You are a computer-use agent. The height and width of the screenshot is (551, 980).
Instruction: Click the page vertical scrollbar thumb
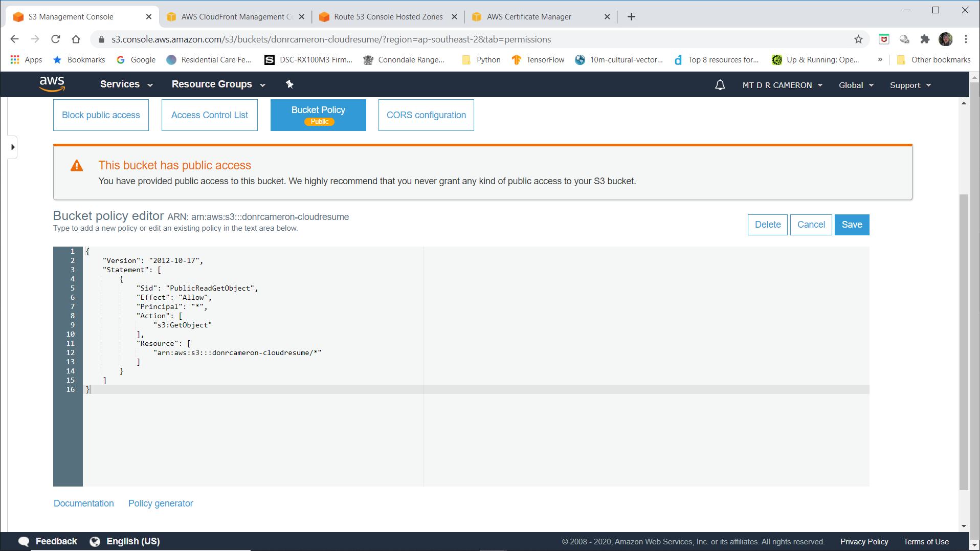tap(964, 342)
